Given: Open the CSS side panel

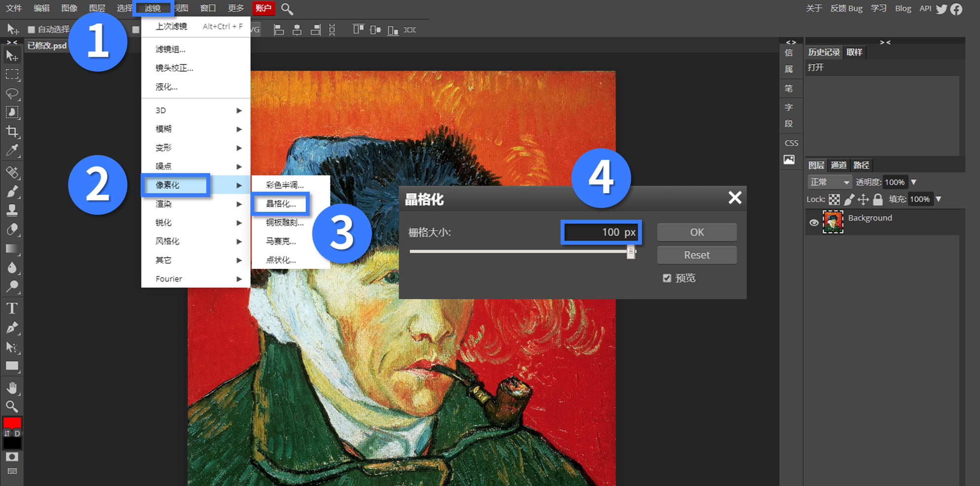Looking at the screenshot, I should point(791,143).
